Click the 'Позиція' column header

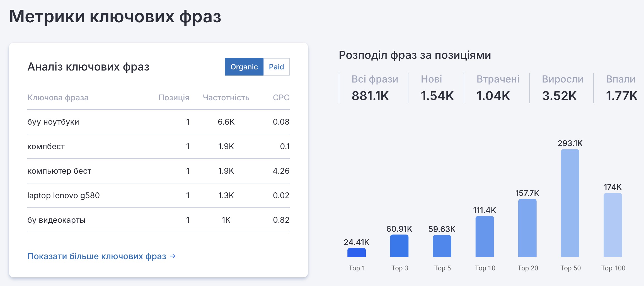click(174, 98)
